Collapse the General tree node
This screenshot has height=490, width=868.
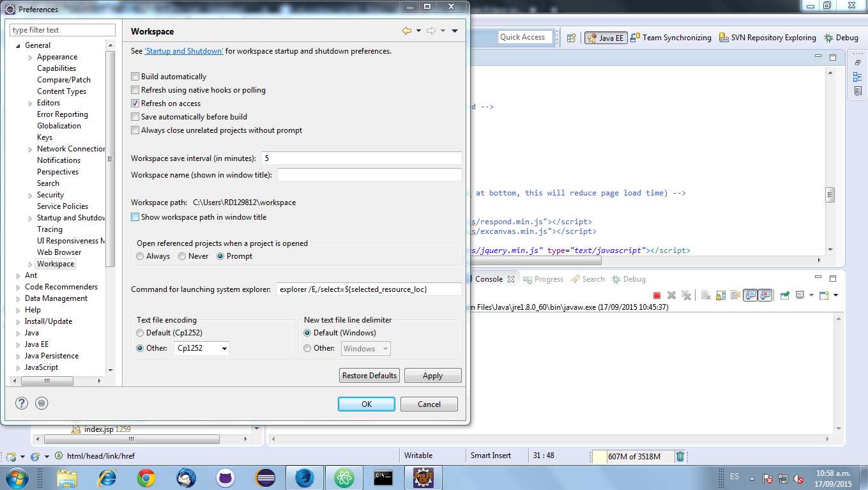point(19,46)
